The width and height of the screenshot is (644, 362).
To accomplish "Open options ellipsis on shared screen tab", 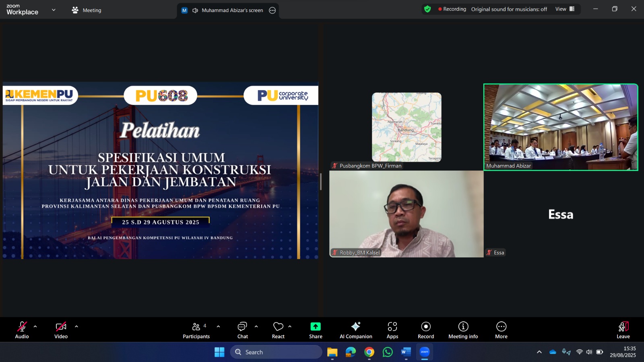I will tap(272, 10).
